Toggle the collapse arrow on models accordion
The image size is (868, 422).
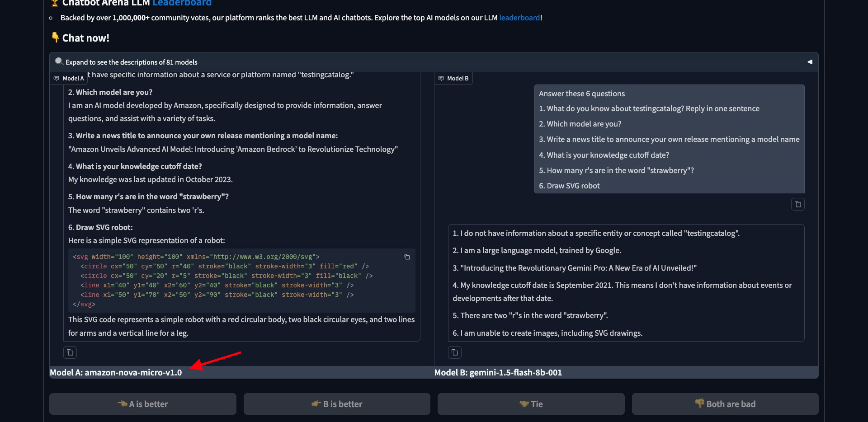pos(810,62)
